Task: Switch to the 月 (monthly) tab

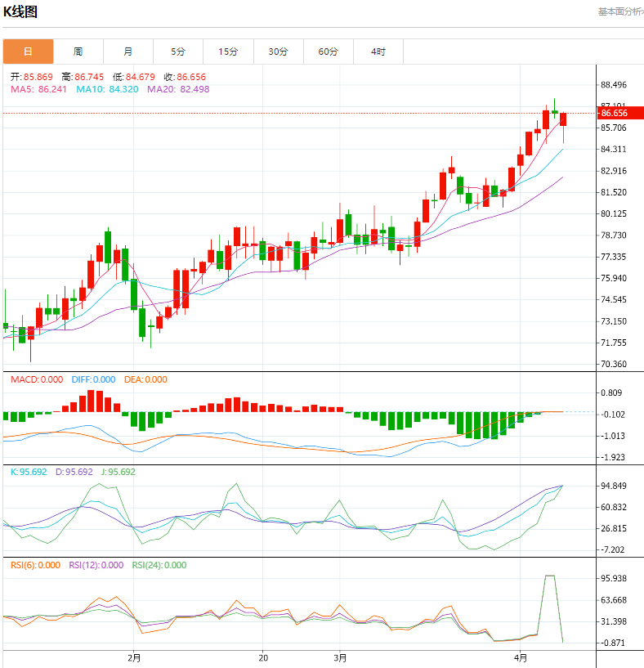Action: tap(128, 52)
